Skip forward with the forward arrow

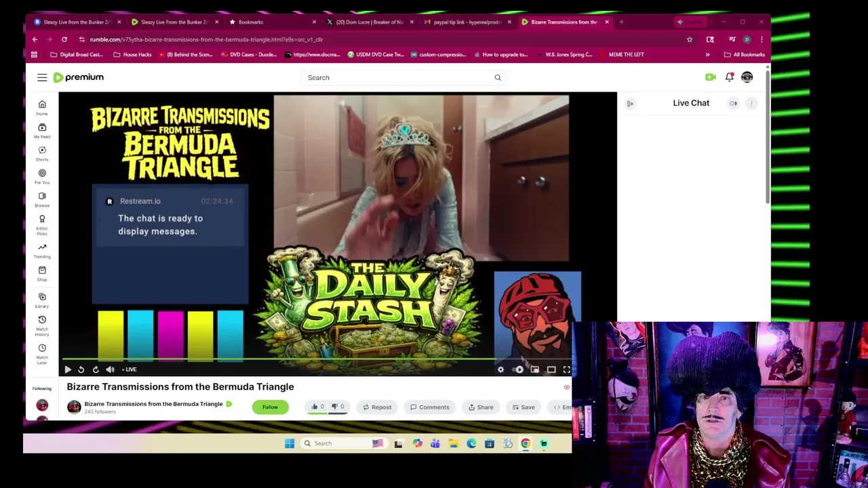96,369
